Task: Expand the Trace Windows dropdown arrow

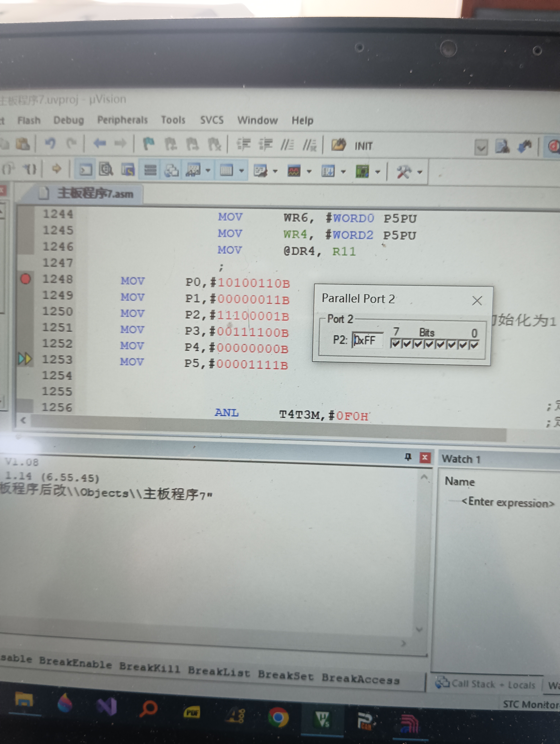Action: 343,172
